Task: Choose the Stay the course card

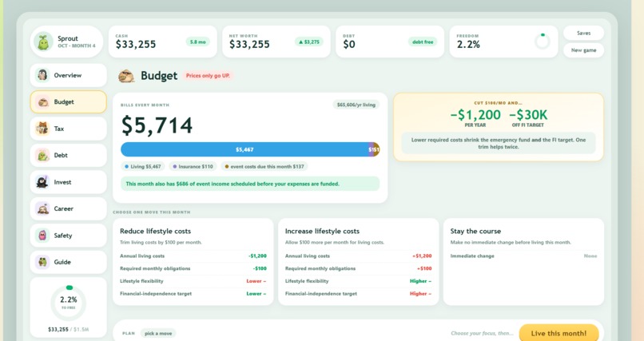Action: [x=523, y=262]
